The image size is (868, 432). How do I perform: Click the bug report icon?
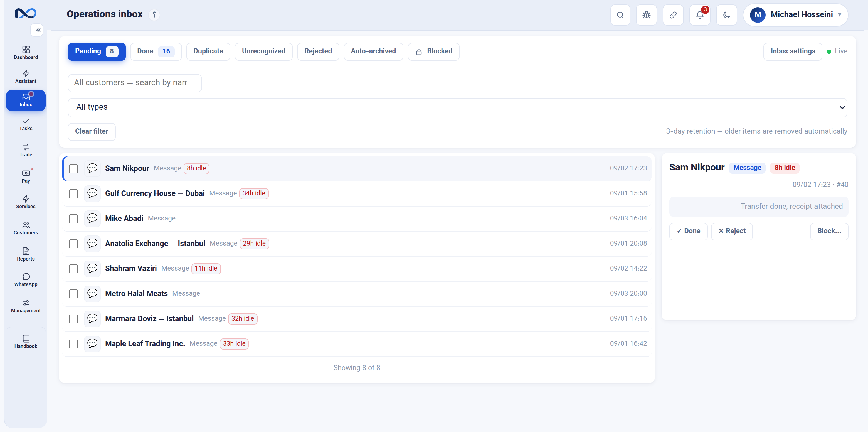tap(646, 15)
